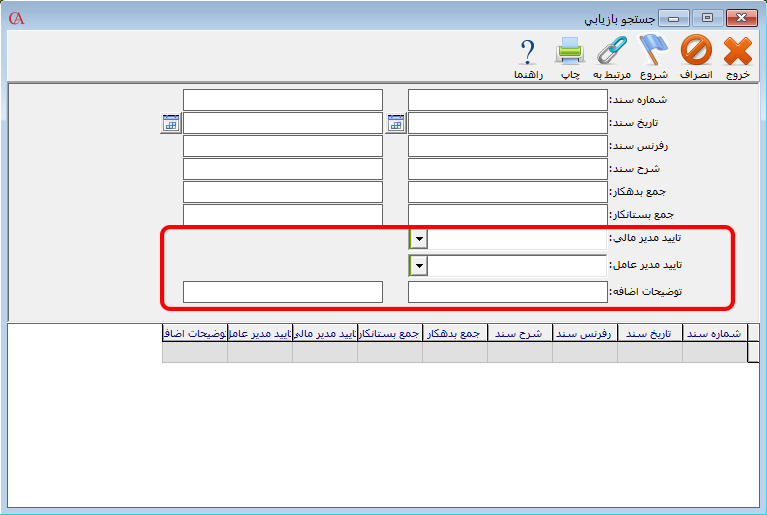Screen dimensions: 767x515
Task: Open the مرتبط به (Related to) link icon
Action: click(x=611, y=51)
